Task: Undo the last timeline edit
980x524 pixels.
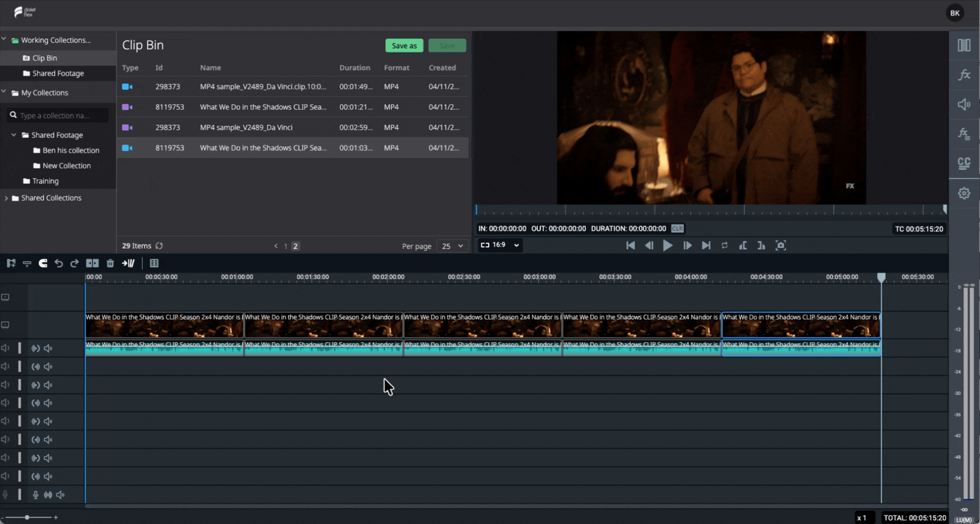Action: coord(59,264)
